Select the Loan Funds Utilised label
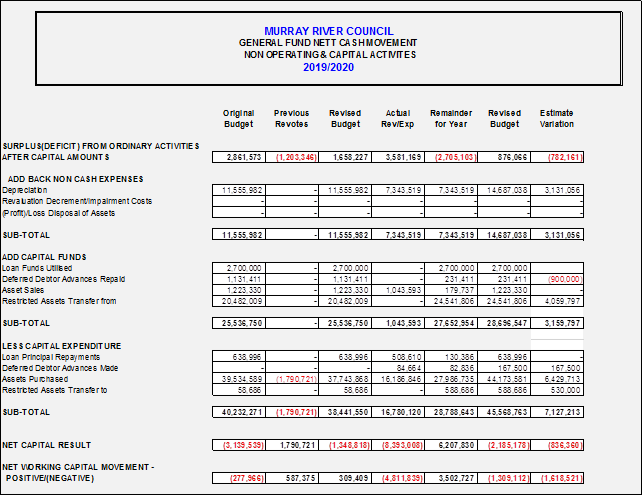 [x=37, y=268]
